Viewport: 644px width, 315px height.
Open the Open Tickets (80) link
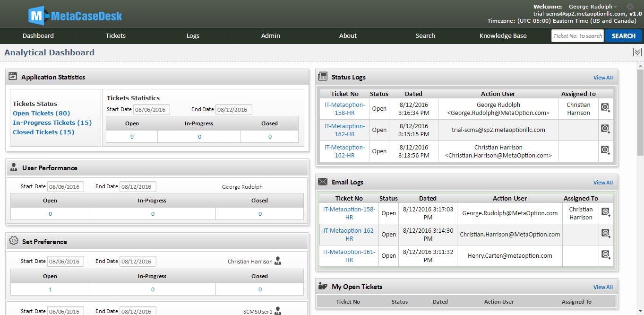[x=41, y=113]
